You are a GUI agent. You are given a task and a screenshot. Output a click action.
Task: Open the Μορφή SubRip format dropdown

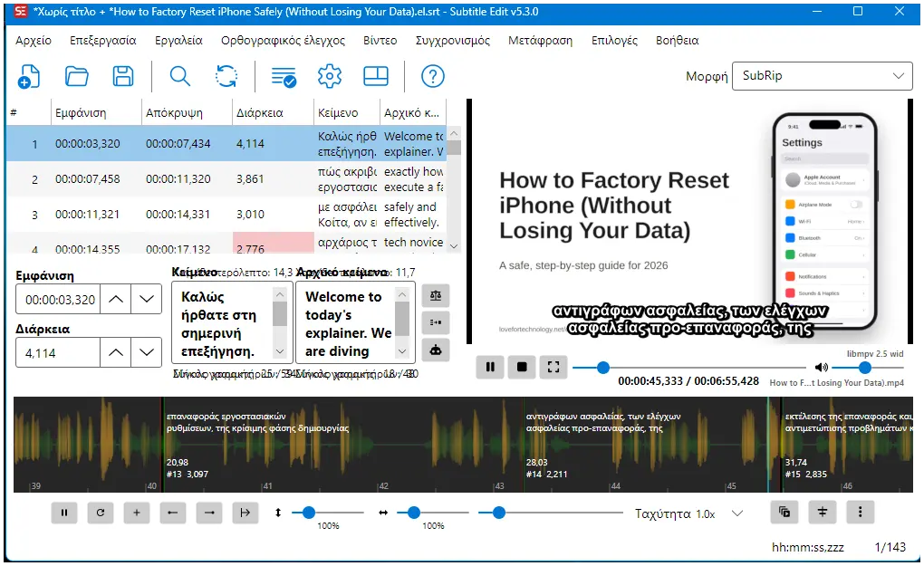[822, 76]
